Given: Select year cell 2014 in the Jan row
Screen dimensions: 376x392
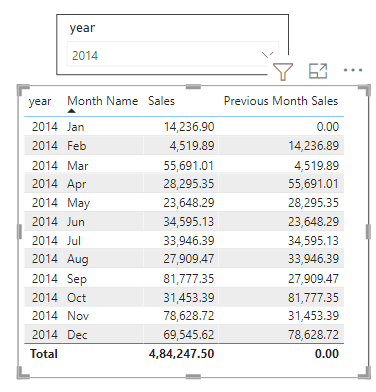Looking at the screenshot, I should coord(45,127).
